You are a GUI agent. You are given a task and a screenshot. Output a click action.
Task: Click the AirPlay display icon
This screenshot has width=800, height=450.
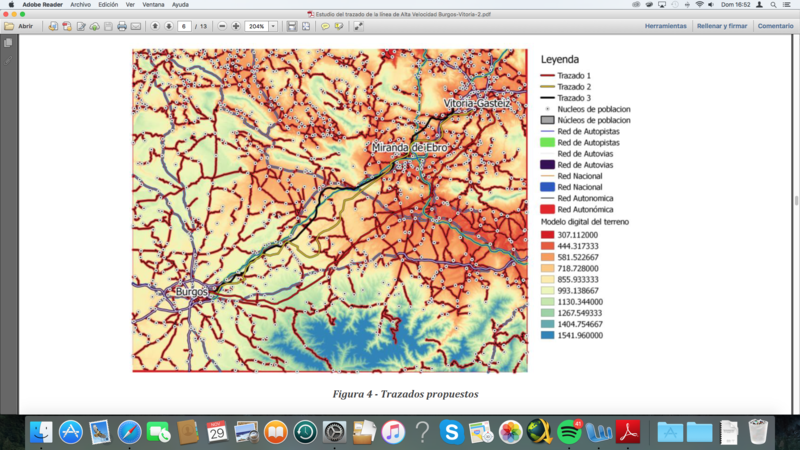pos(662,5)
